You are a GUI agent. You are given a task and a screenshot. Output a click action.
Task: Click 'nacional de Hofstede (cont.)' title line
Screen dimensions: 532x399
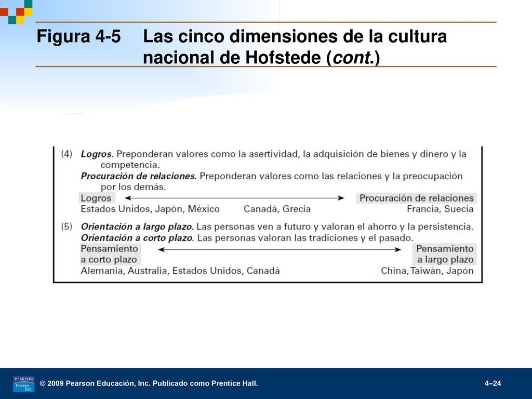coord(261,57)
